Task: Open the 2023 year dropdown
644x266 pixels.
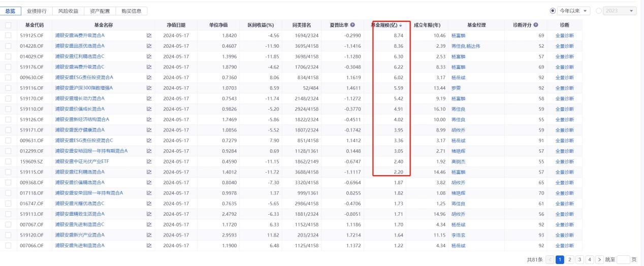Action: click(620, 11)
